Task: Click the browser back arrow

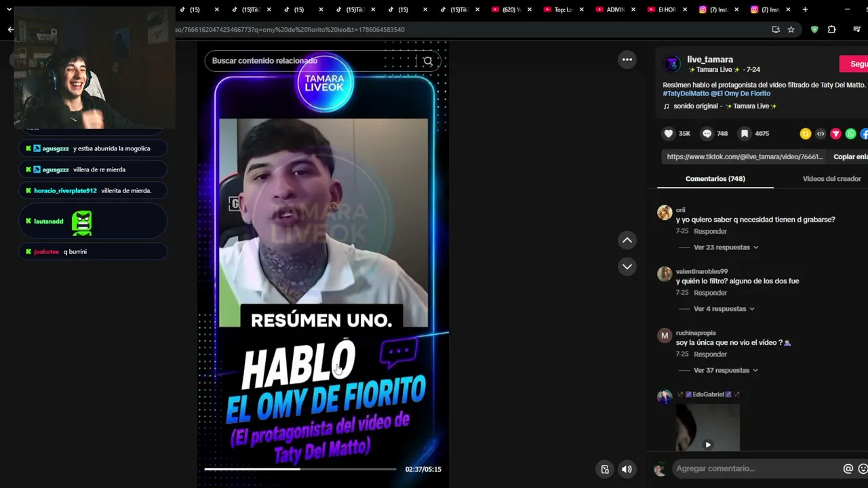Action: (10, 29)
